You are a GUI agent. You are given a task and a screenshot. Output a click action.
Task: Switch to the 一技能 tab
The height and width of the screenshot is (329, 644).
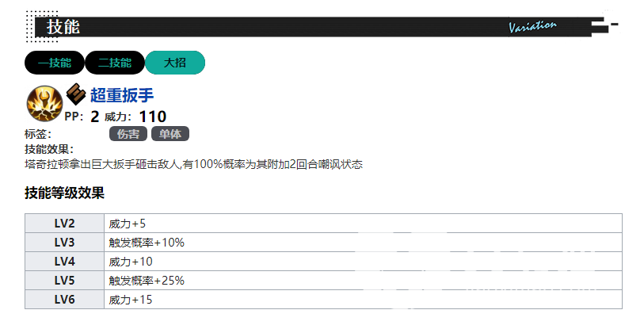(54, 63)
